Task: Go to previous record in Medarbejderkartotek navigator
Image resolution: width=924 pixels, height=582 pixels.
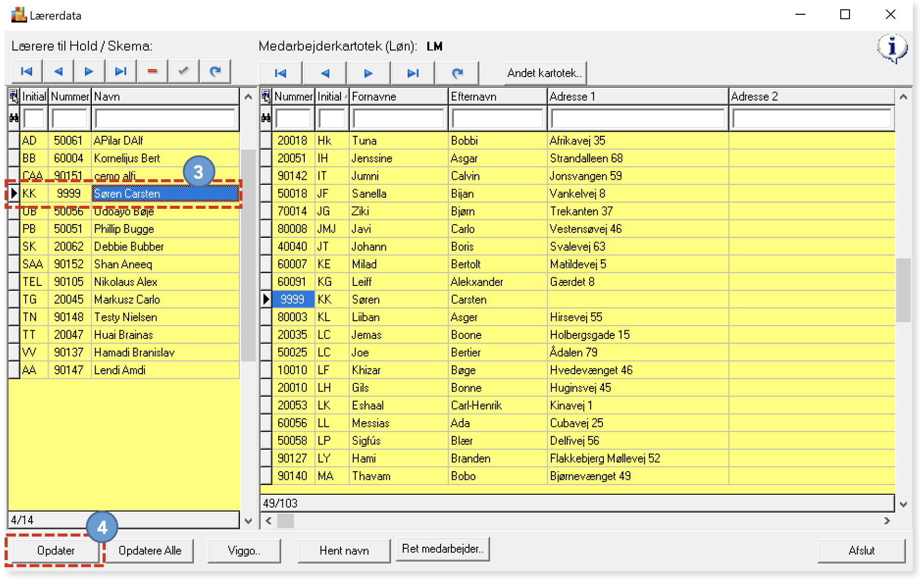Action: pos(325,73)
